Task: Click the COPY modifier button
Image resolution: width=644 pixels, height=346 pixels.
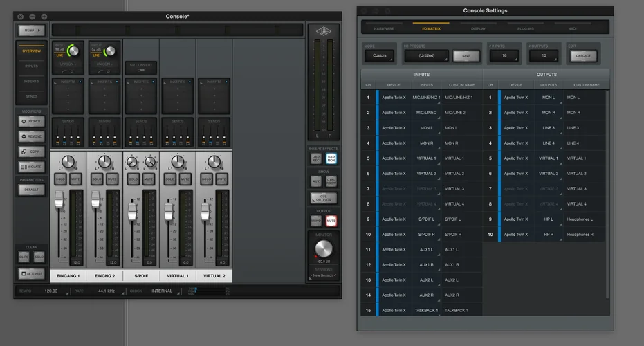Action: coord(32,152)
